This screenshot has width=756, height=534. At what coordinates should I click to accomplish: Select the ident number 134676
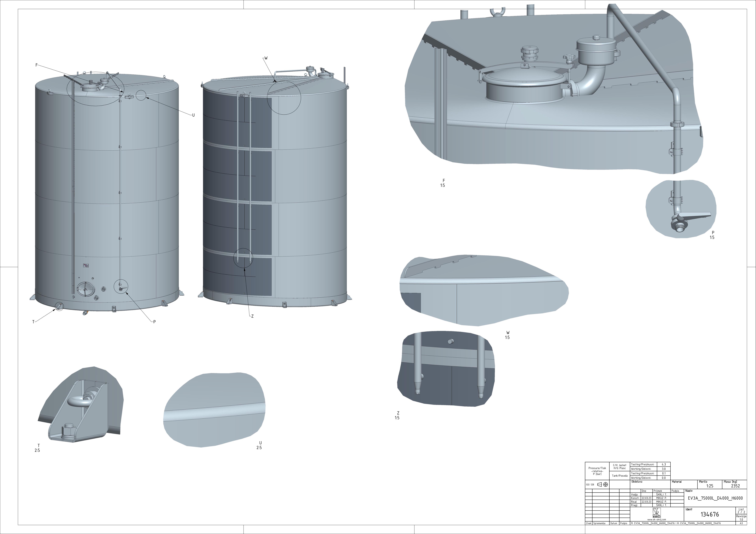tap(710, 514)
